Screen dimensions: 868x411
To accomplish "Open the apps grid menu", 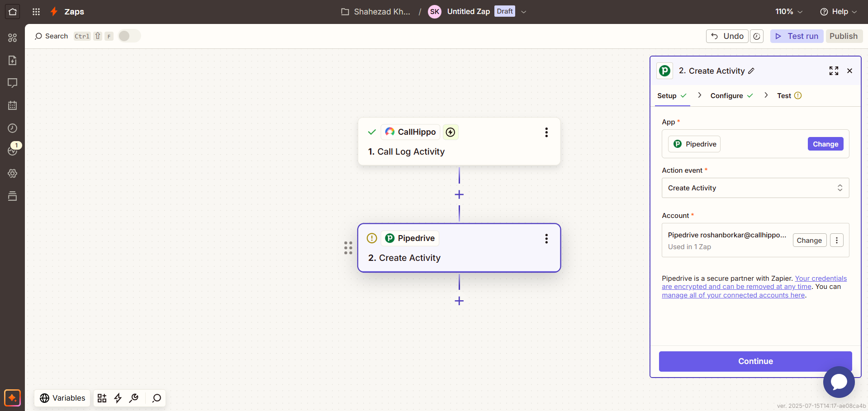I will pos(36,12).
